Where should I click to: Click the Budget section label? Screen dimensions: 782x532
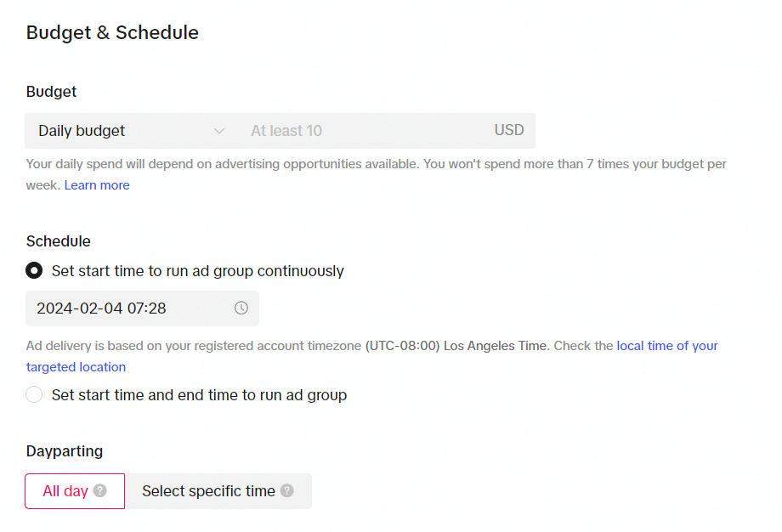pyautogui.click(x=51, y=92)
